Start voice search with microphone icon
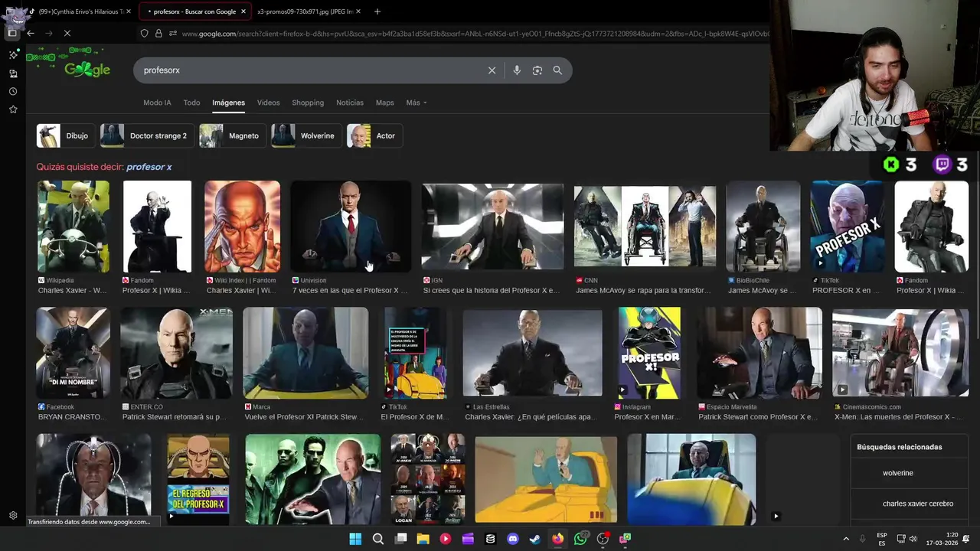 (517, 70)
